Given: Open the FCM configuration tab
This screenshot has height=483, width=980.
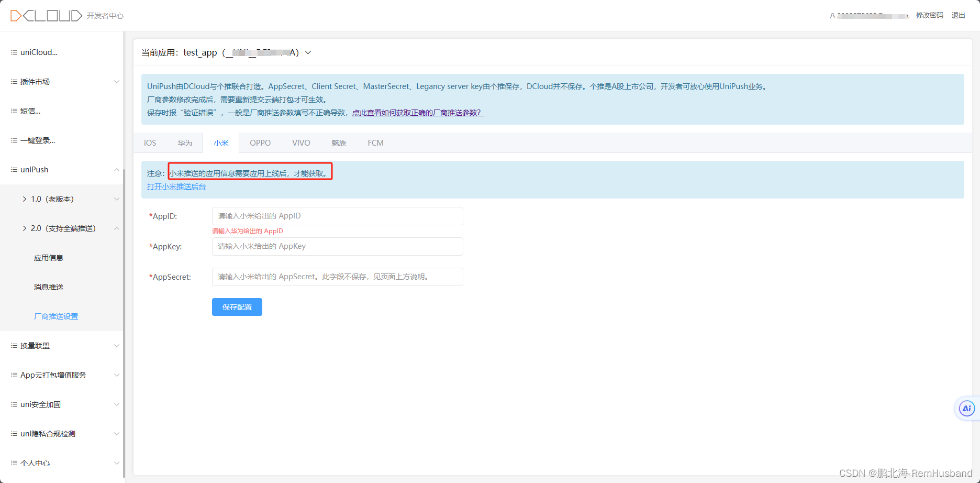Looking at the screenshot, I should point(375,142).
